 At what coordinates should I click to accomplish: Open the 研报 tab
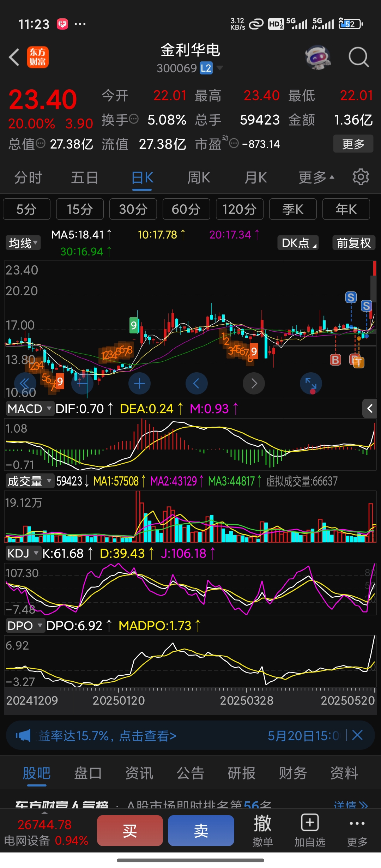tap(242, 773)
